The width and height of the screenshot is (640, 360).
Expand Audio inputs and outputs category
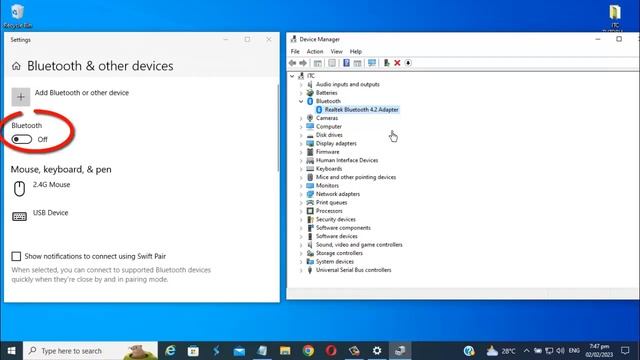pos(301,84)
